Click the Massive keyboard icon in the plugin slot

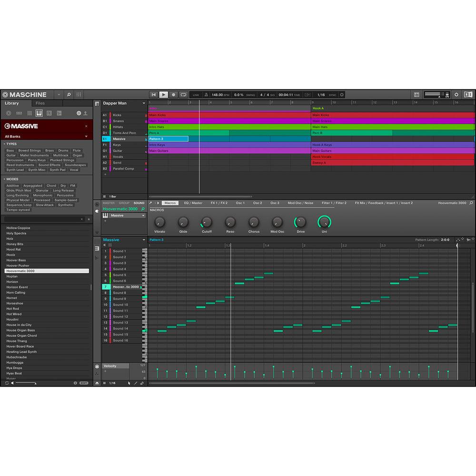coord(105,216)
